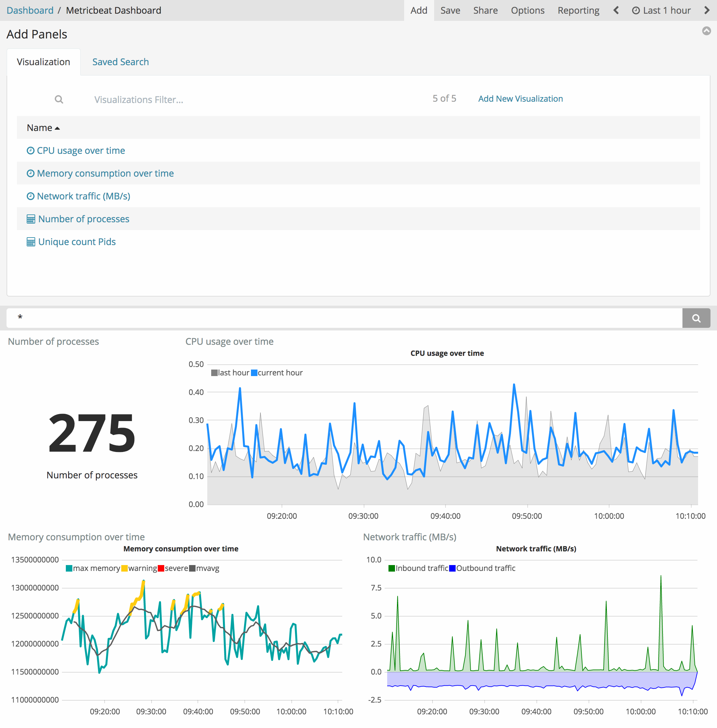Toggle the 'Inbound traffic' series in the legend
The height and width of the screenshot is (728, 717).
click(421, 568)
